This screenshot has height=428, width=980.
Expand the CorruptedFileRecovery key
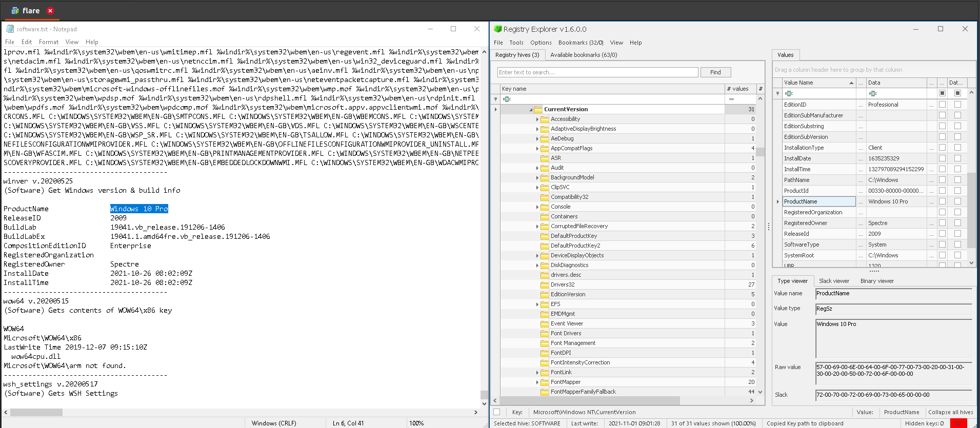(537, 226)
